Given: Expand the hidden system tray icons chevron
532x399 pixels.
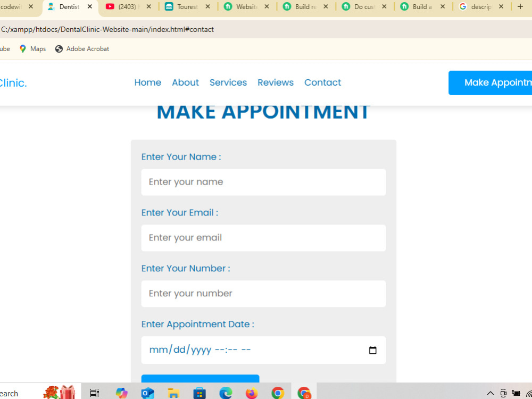Looking at the screenshot, I should pyautogui.click(x=491, y=393).
